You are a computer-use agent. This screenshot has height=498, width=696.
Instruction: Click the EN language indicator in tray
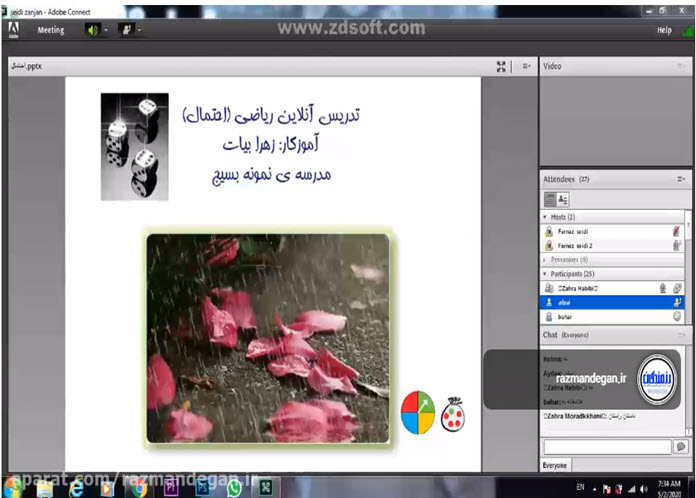tap(580, 487)
